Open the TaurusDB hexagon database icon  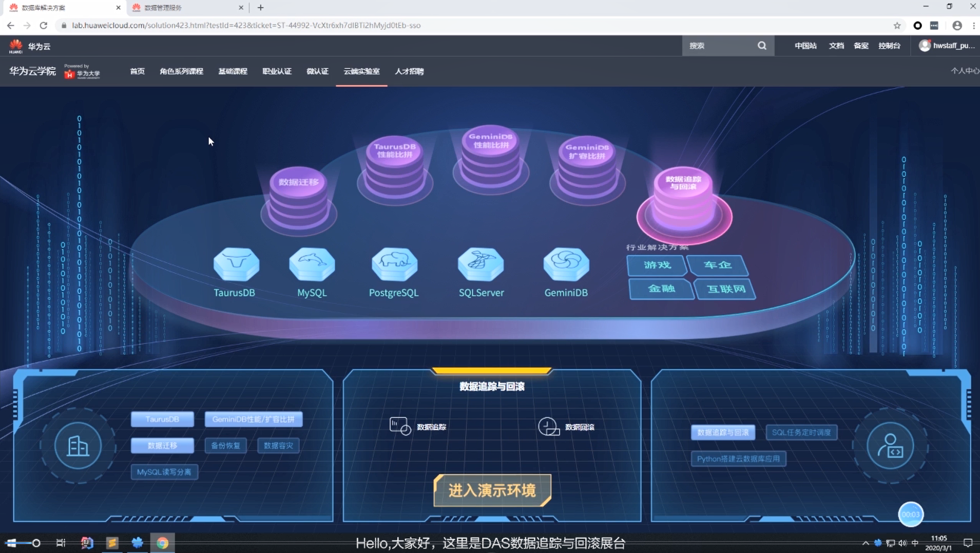pos(236,264)
